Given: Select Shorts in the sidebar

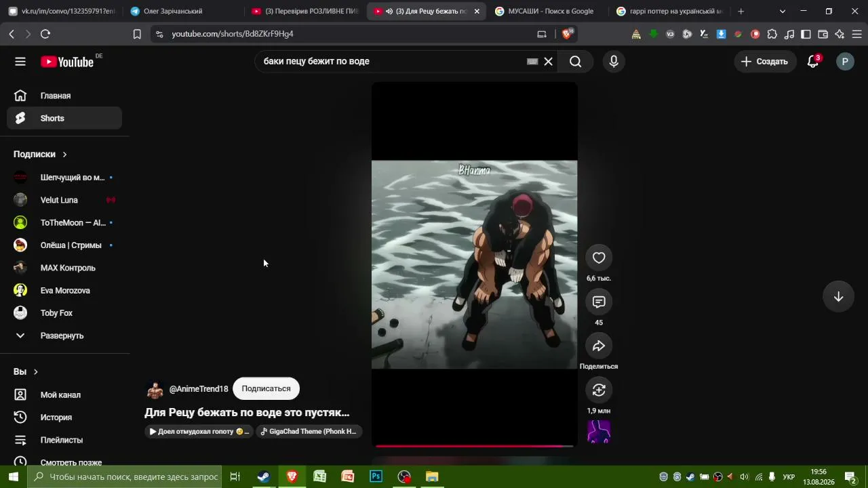Looking at the screenshot, I should pos(64,118).
